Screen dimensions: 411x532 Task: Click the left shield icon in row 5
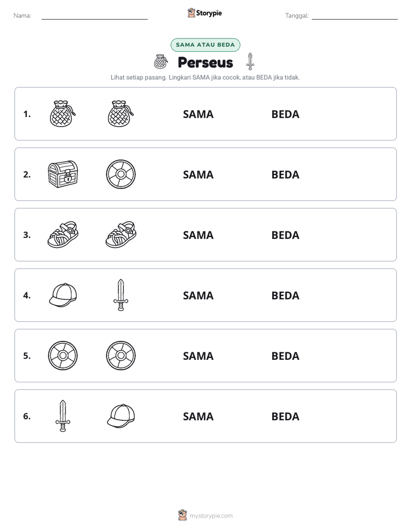click(63, 355)
